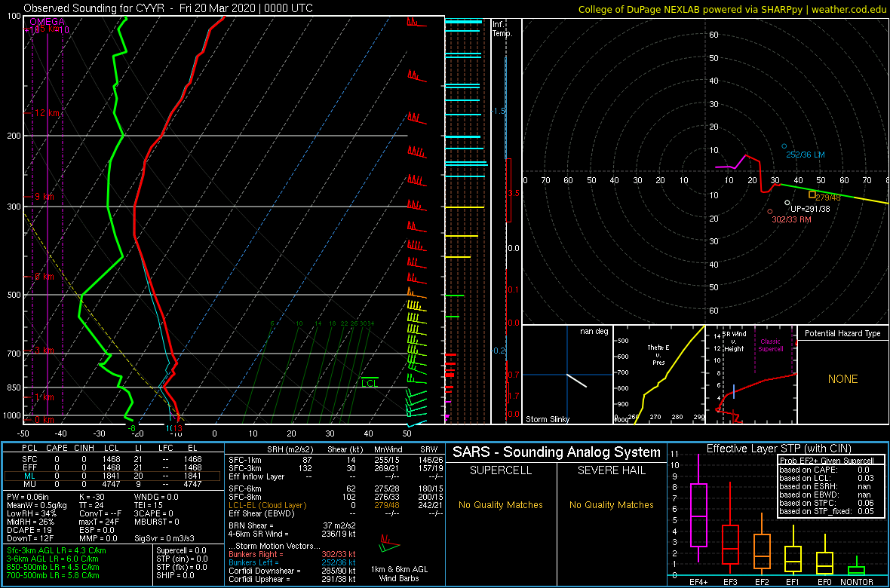Click the BRN Shear = label
This screenshot has height=588, width=890.
click(251, 525)
